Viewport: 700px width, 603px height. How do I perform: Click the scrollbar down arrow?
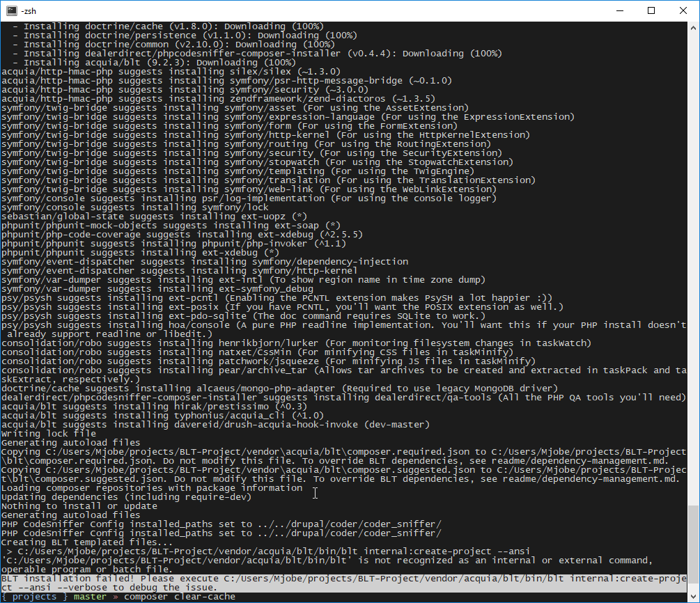(693, 596)
